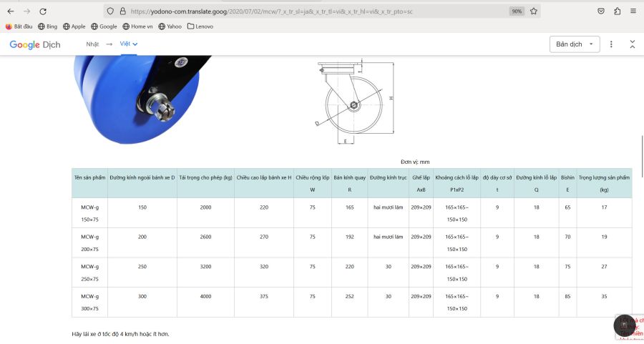This screenshot has height=344, width=644.
Task: Open the Firefox hamburger menu
Action: tap(633, 11)
